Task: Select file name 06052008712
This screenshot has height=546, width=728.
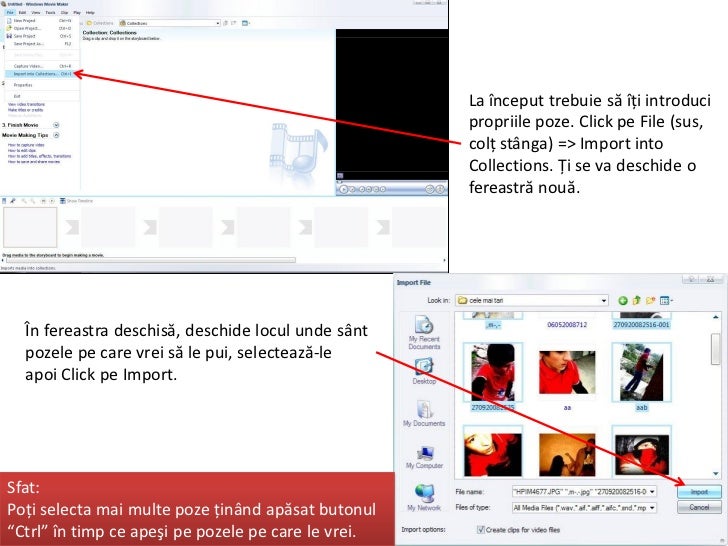Action: click(x=567, y=325)
